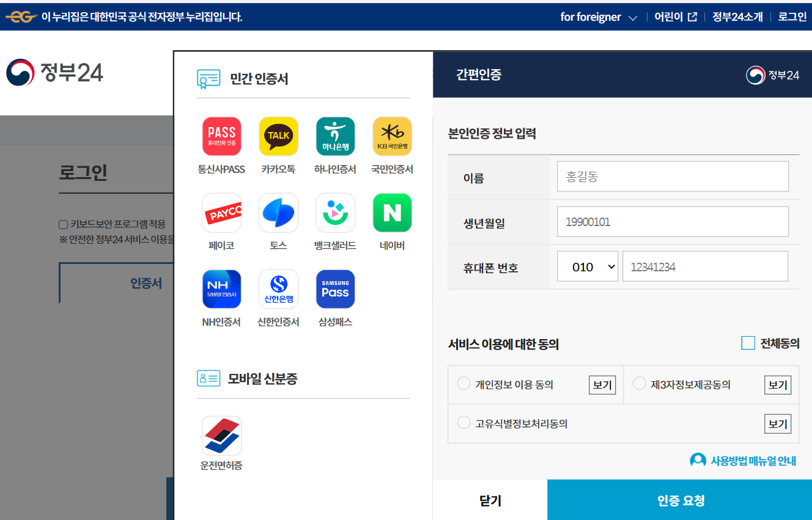Check the 전체동의 checkbox
This screenshot has width=812, height=520.
point(748,343)
